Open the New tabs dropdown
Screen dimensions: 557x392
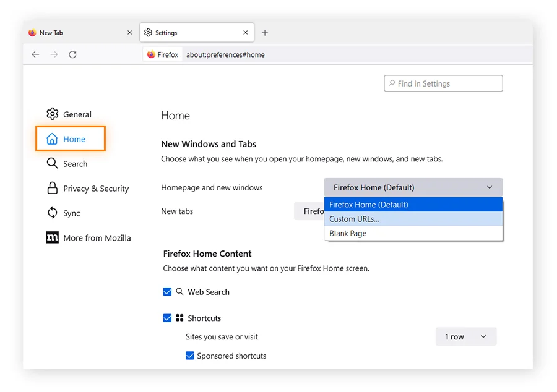(x=309, y=211)
